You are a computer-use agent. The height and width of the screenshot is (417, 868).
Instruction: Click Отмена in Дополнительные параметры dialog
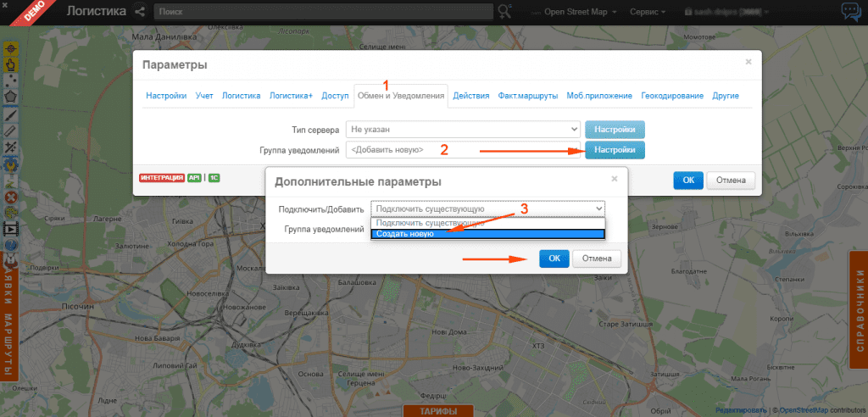point(597,258)
